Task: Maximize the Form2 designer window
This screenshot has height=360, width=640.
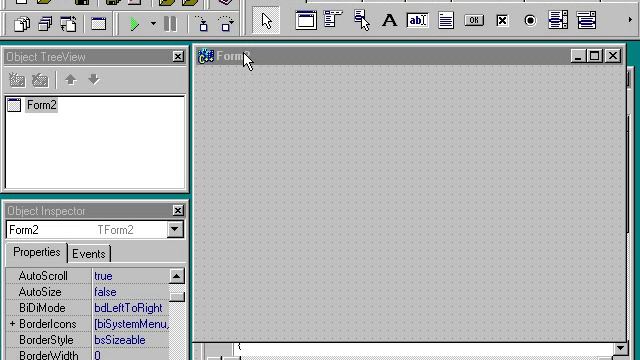Action: (595, 56)
